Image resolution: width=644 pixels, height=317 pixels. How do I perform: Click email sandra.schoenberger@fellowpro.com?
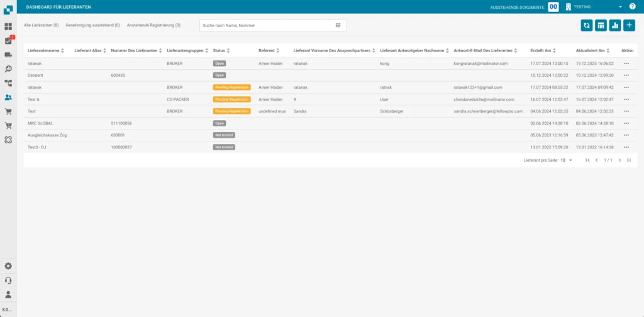pyautogui.click(x=488, y=111)
